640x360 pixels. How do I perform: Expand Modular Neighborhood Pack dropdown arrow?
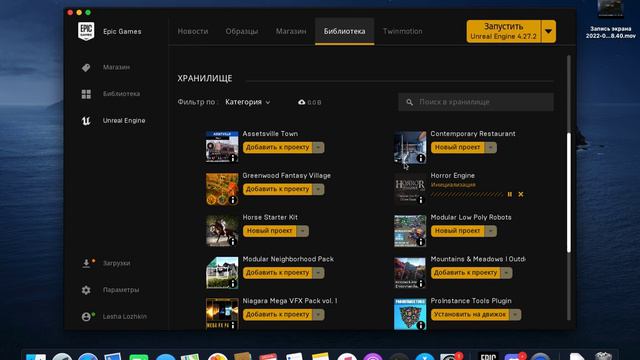coord(318,273)
